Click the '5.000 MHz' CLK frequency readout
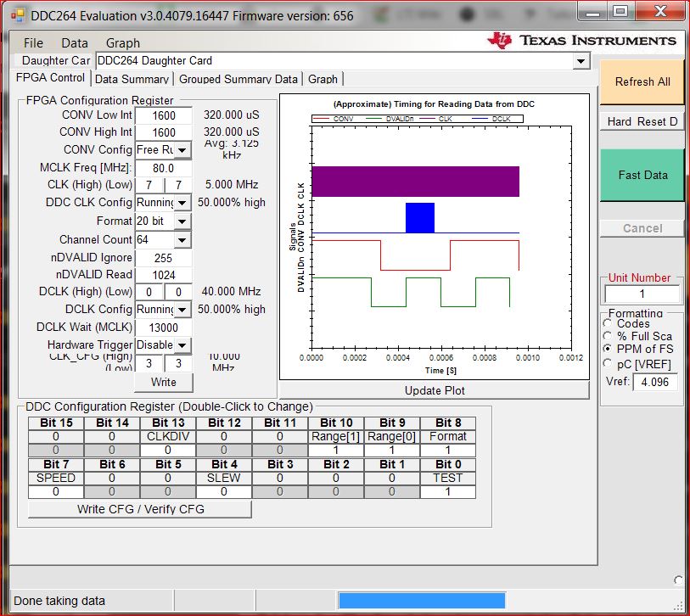The image size is (690, 616). (232, 184)
